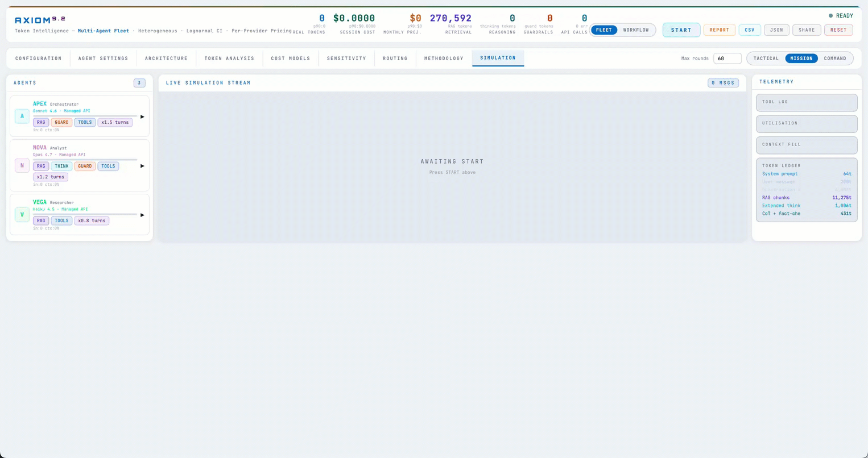Switch to the TOKEN ANALYSIS tab
Image resolution: width=868 pixels, height=458 pixels.
tap(229, 59)
